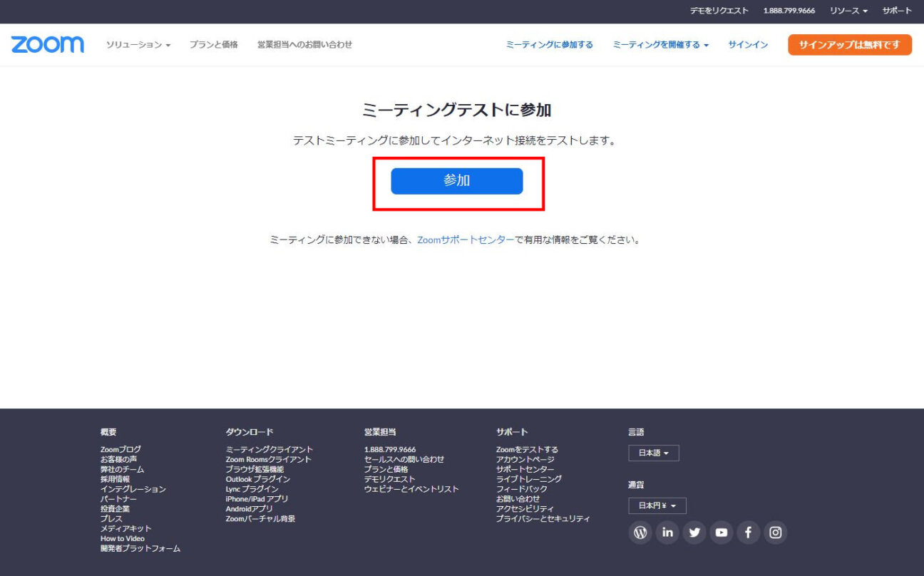Open the Androidアプリ download link
The height and width of the screenshot is (576, 924).
tap(250, 509)
